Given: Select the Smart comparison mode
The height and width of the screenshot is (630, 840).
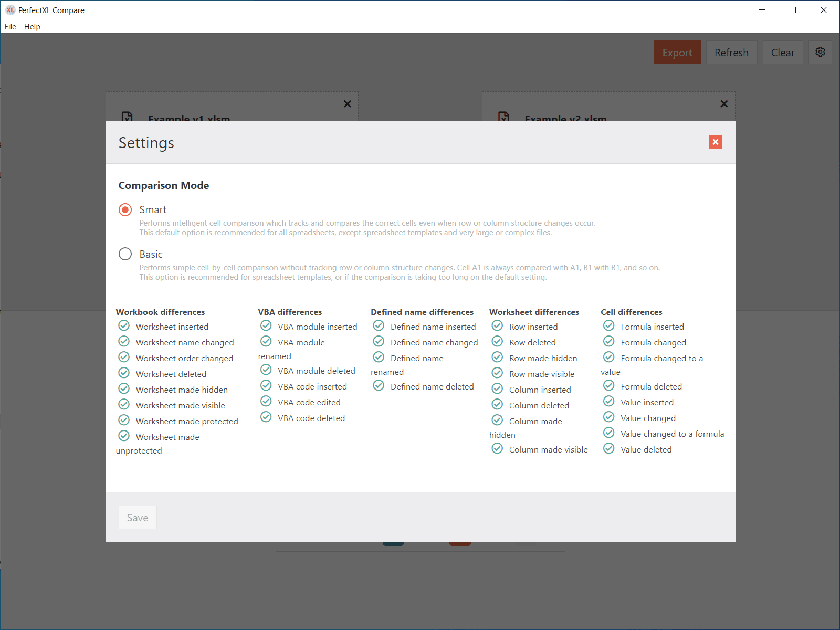Looking at the screenshot, I should coord(125,210).
